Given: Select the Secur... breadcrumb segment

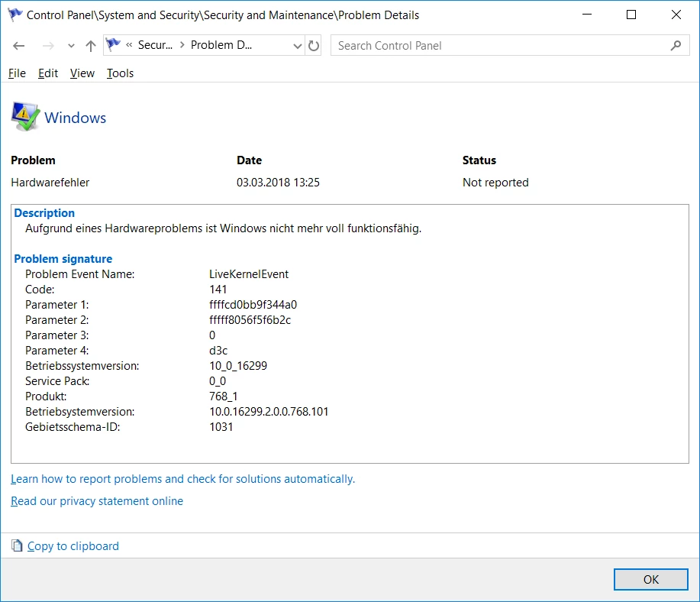Looking at the screenshot, I should coord(155,45).
